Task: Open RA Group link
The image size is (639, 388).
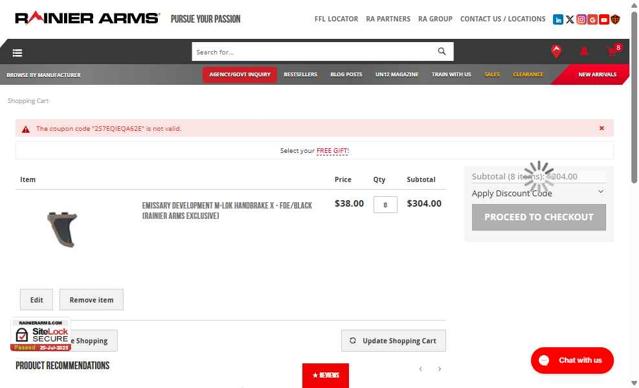Action: click(x=435, y=19)
